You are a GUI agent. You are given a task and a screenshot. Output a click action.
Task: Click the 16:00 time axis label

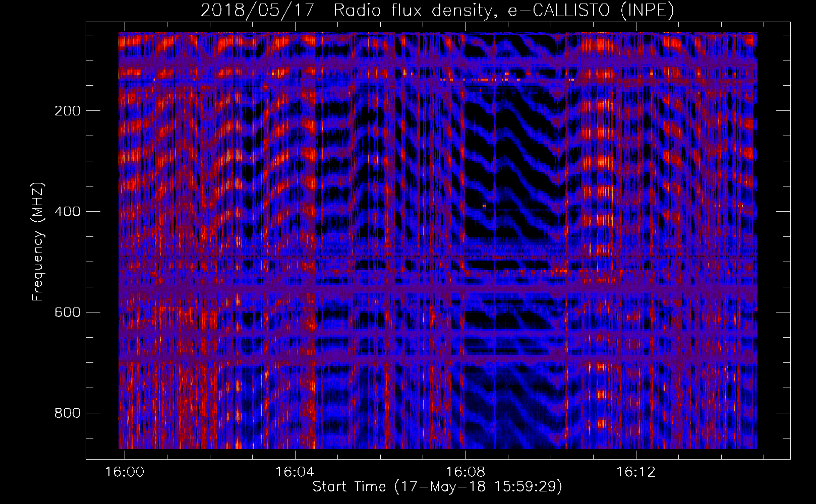click(125, 472)
